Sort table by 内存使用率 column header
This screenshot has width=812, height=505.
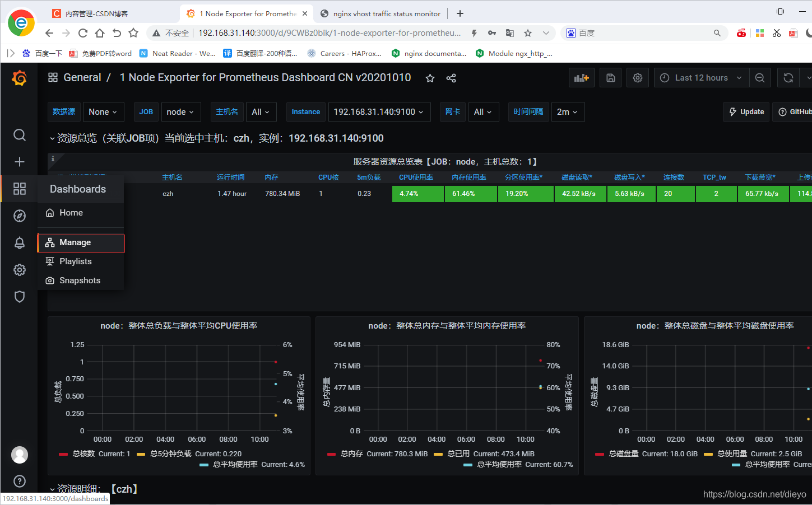468,177
